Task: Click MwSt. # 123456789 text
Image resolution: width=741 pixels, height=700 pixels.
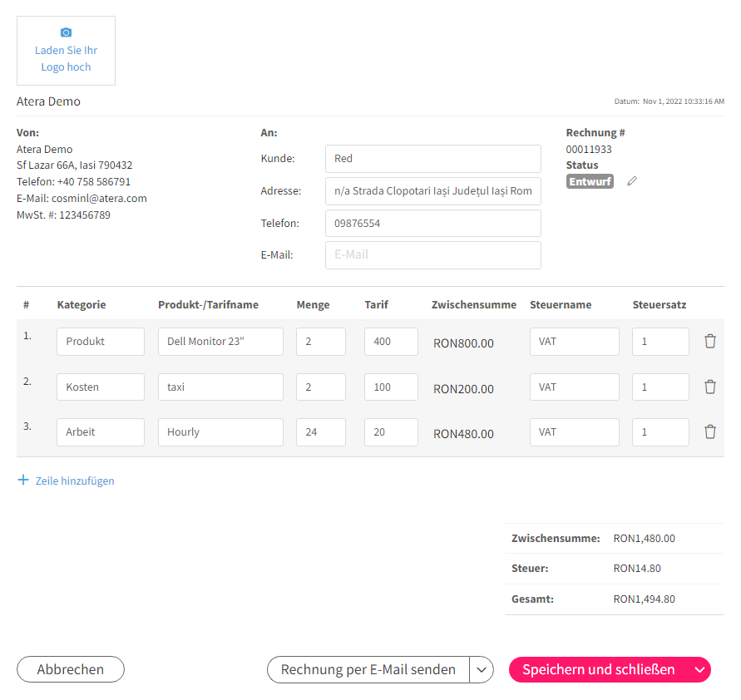Action: [63, 215]
